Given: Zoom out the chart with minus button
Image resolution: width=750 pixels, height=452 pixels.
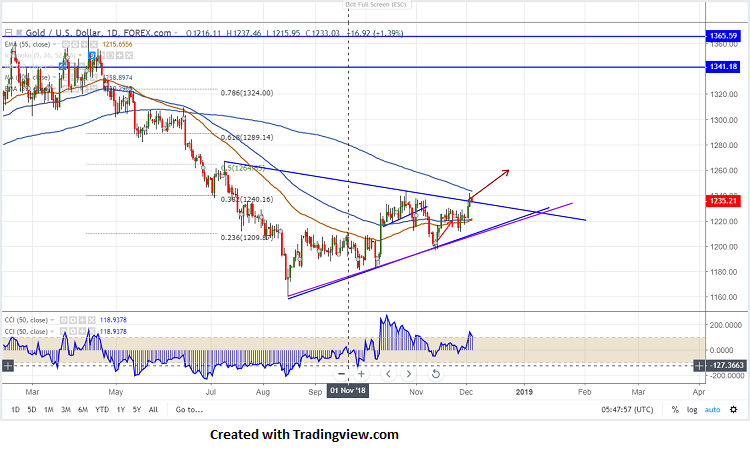Looking at the screenshot, I should tap(342, 374).
